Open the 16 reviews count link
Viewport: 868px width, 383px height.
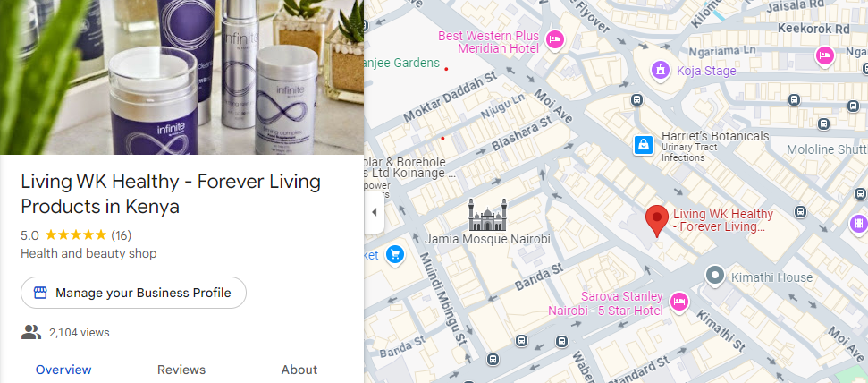point(122,235)
